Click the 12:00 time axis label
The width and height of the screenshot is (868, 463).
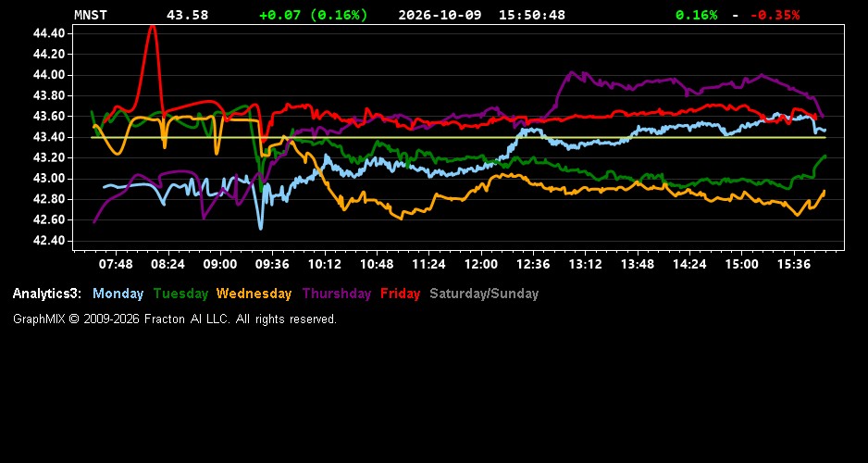[x=481, y=265]
